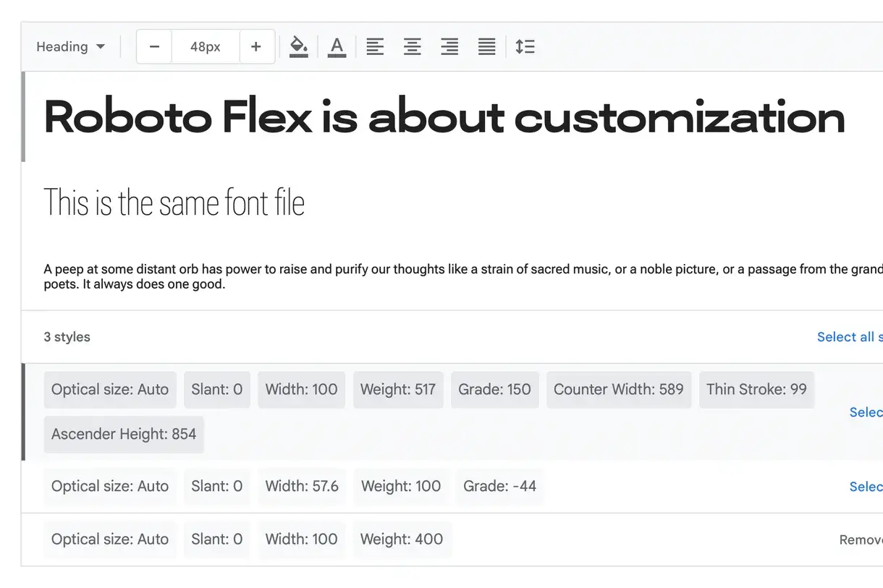The width and height of the screenshot is (883, 588).
Task: Open the Heading style dropdown
Action: 71,47
